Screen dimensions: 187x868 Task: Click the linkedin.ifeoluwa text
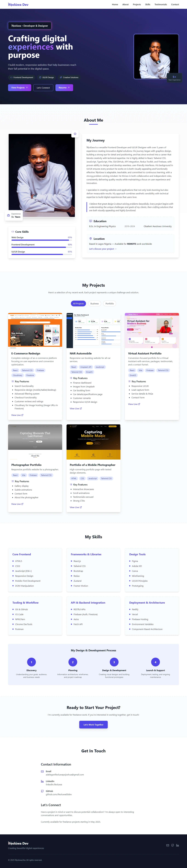pyautogui.click(x=54, y=784)
